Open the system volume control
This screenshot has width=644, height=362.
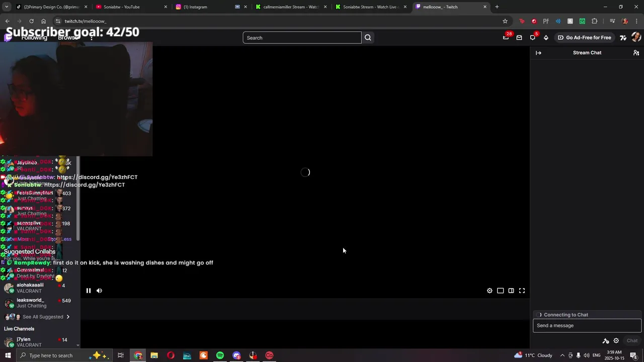point(587,355)
